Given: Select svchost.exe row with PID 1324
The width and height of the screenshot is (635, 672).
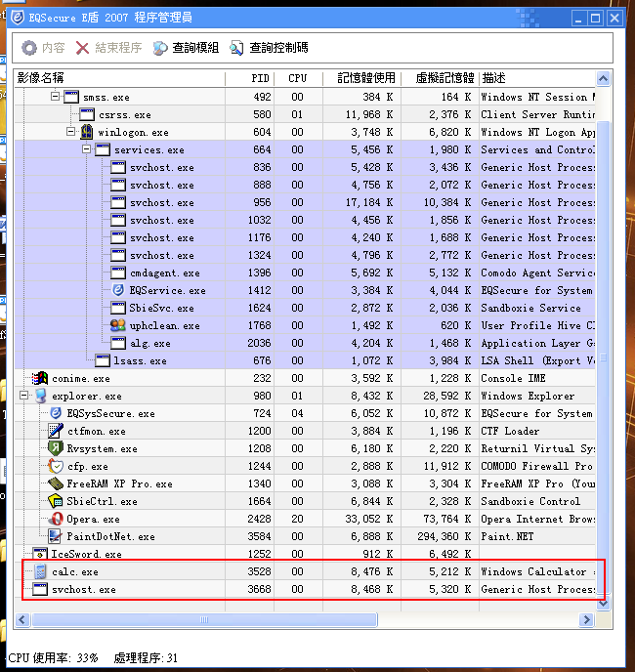Looking at the screenshot, I should pyautogui.click(x=305, y=255).
